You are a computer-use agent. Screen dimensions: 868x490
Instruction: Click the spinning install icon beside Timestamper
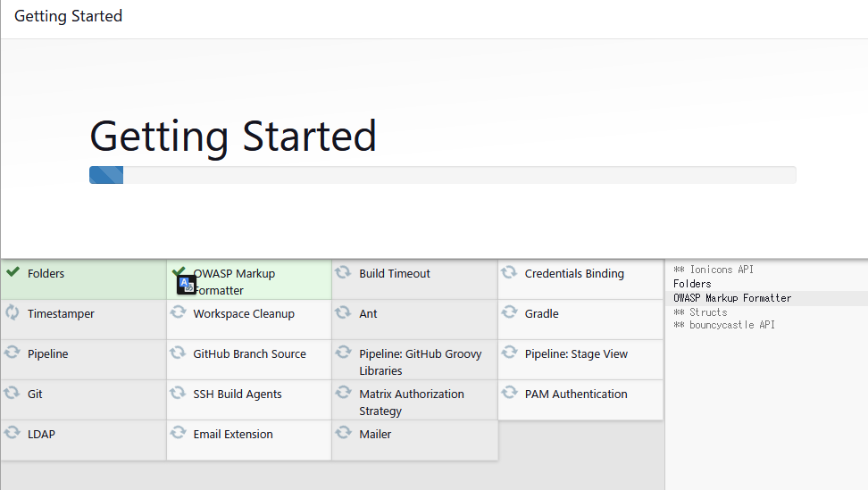point(13,312)
